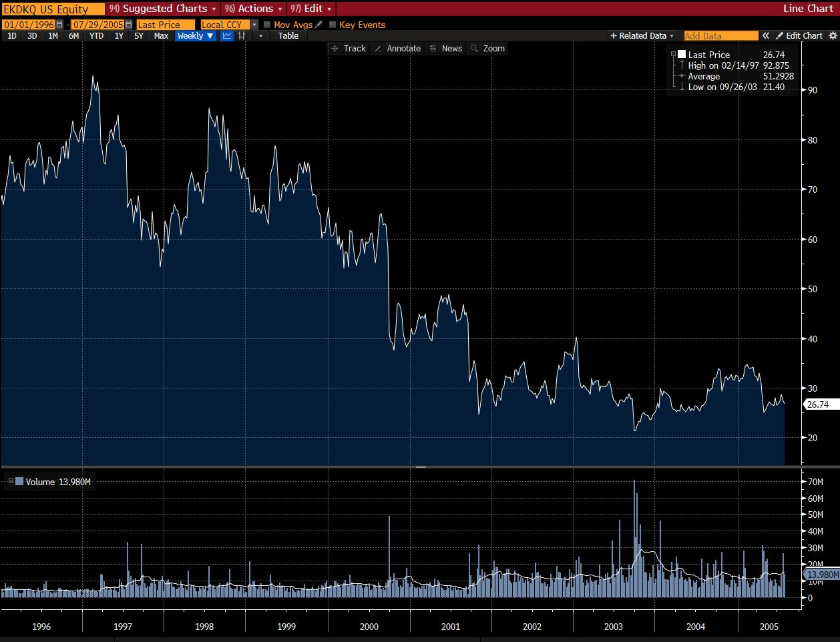
Task: Activate the Track crosshair tool
Action: pos(349,49)
